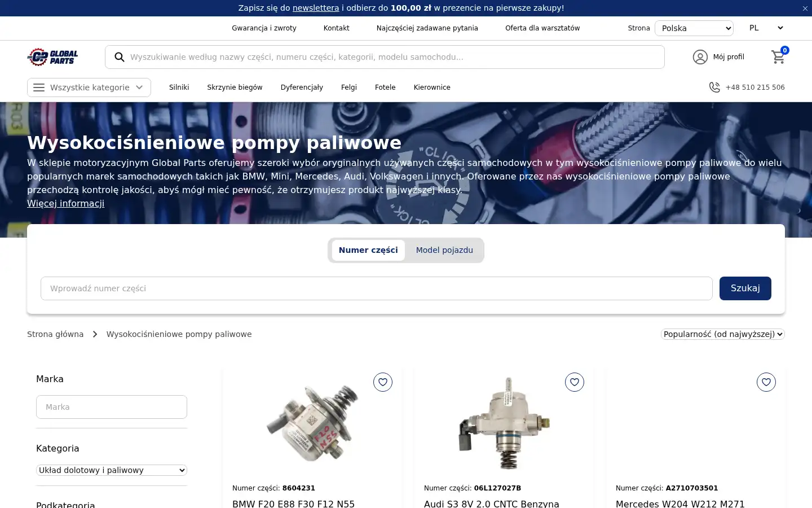Open Więcej informacji link
Screen dimensions: 812x508
click(65, 203)
